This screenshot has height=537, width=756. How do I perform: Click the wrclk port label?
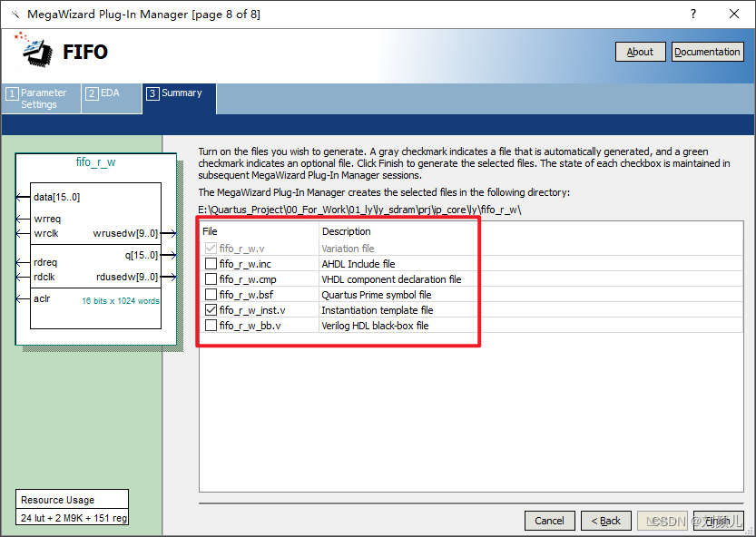coord(45,233)
